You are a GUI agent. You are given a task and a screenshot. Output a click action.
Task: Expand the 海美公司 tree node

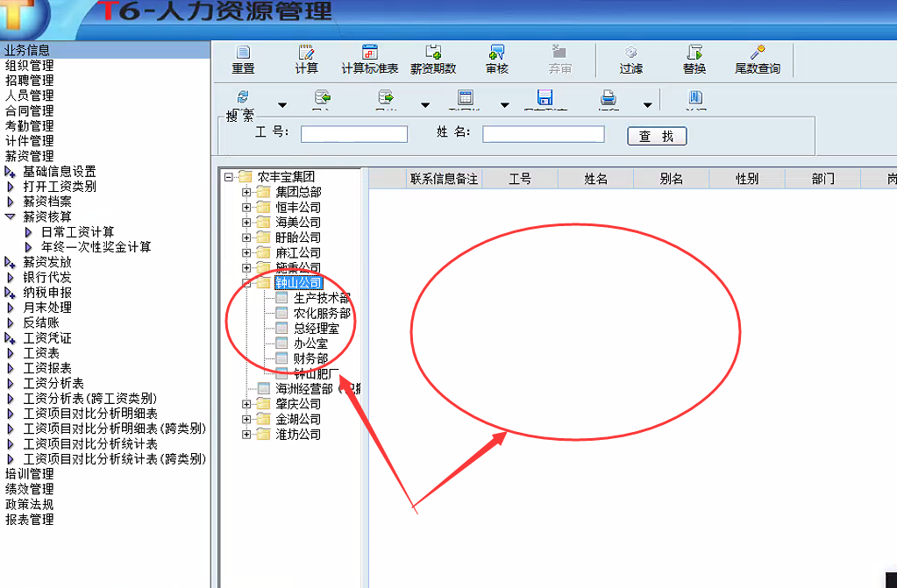[x=246, y=223]
